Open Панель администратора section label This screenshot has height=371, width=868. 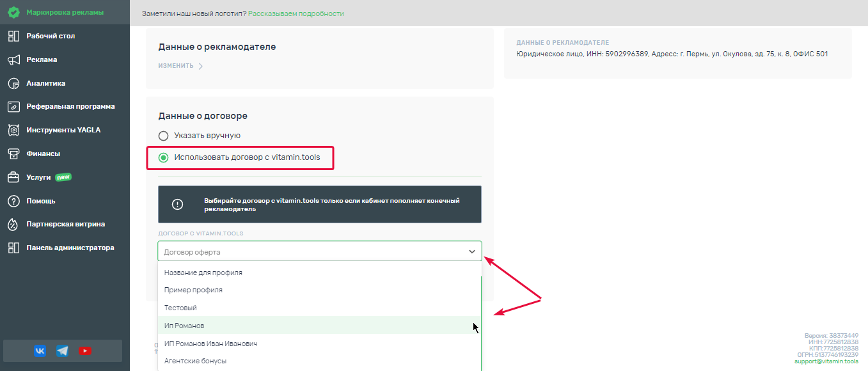(x=70, y=248)
